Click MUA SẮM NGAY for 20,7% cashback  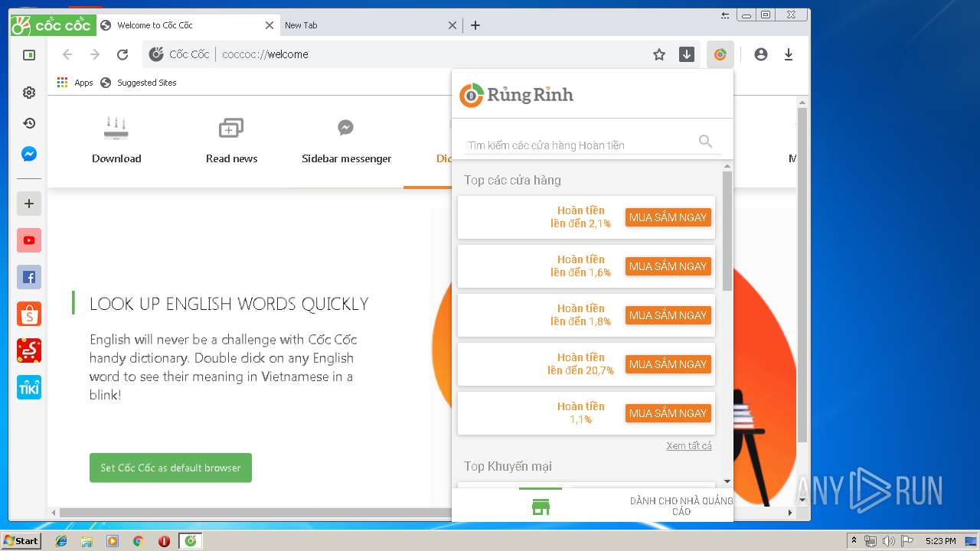pos(668,364)
